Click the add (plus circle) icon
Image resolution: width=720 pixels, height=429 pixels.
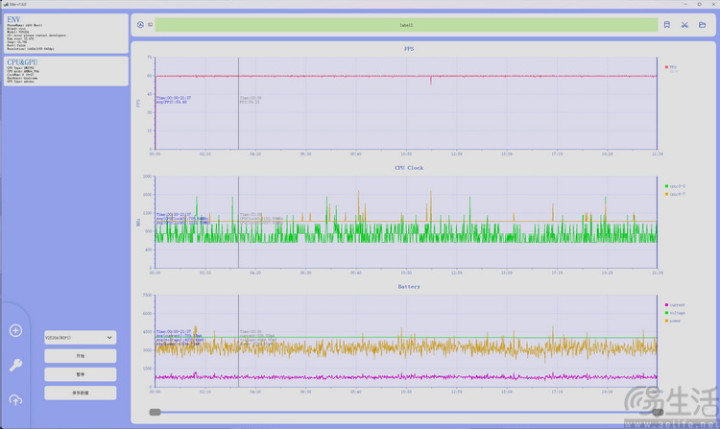tap(15, 331)
